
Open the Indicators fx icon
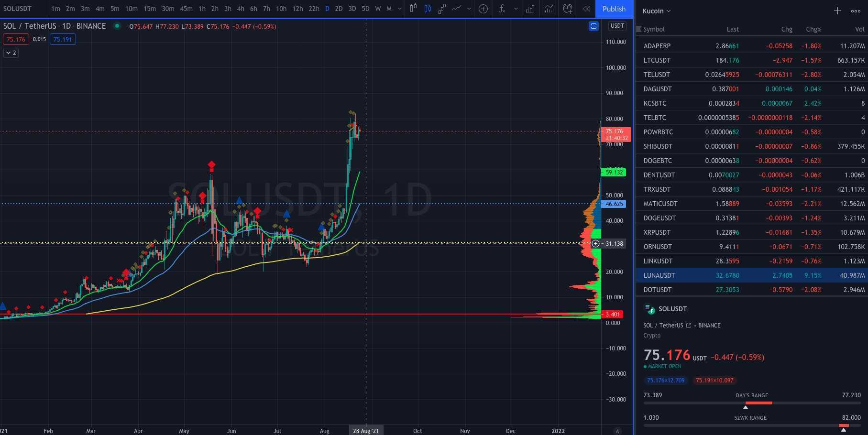pos(502,9)
